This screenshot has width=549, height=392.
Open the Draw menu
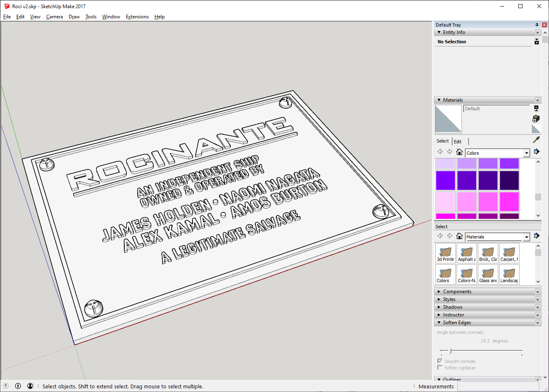point(74,17)
